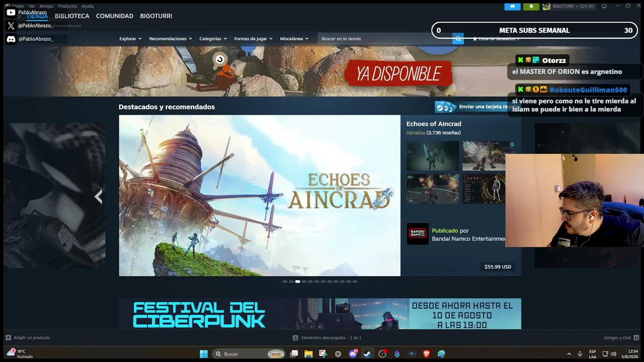644x362 pixels.
Task: Open Amigos y chat icon
Action: (636, 338)
